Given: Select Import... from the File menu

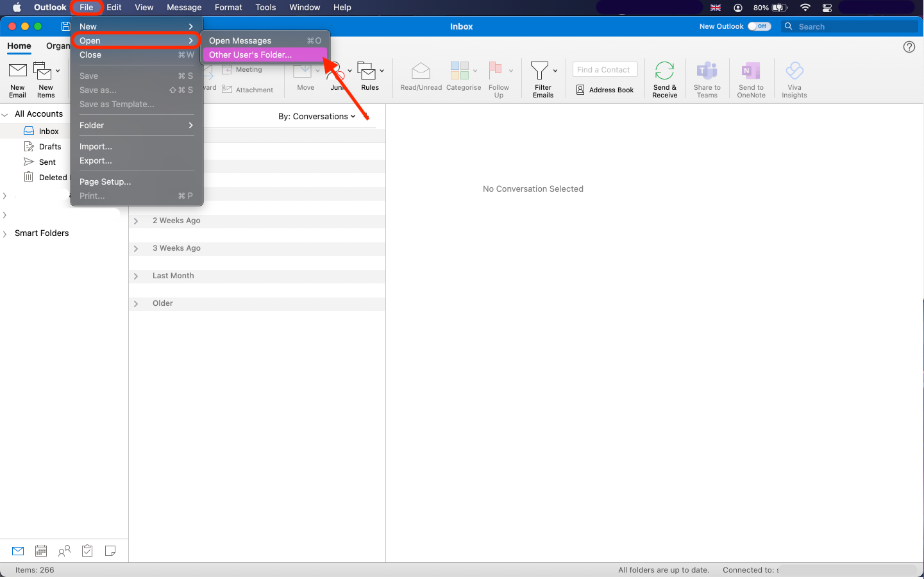Looking at the screenshot, I should pos(137,147).
